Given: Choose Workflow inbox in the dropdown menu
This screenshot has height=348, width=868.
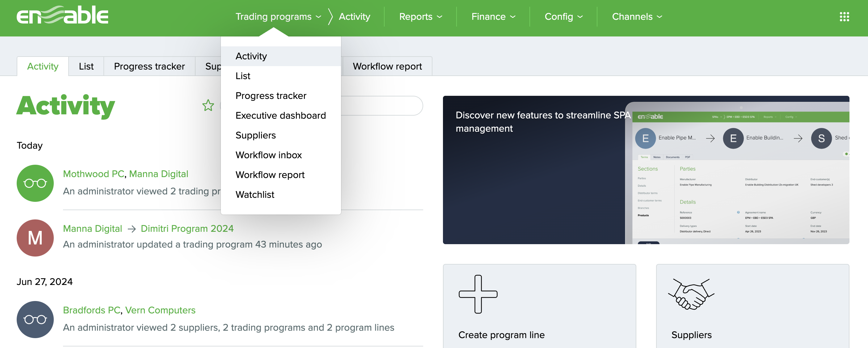Looking at the screenshot, I should coord(268,155).
